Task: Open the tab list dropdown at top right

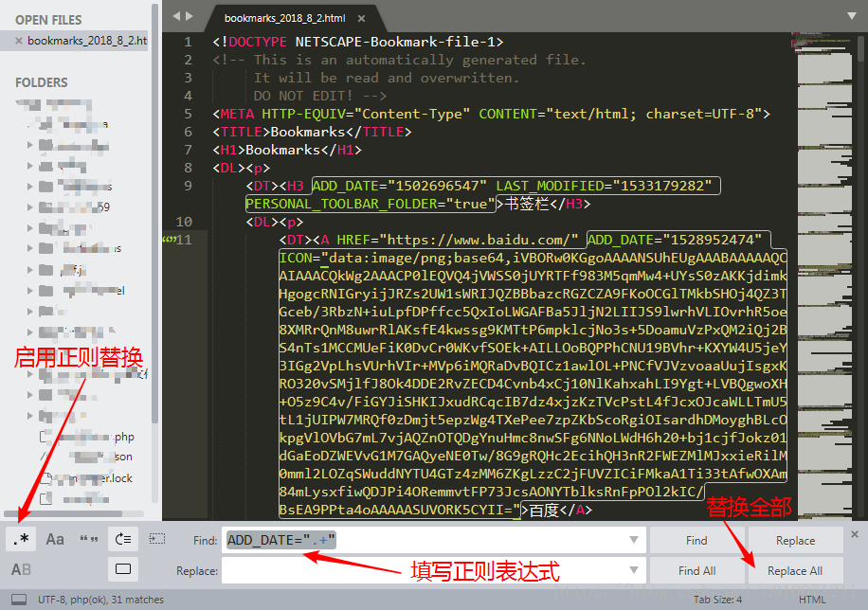Action: click(853, 15)
